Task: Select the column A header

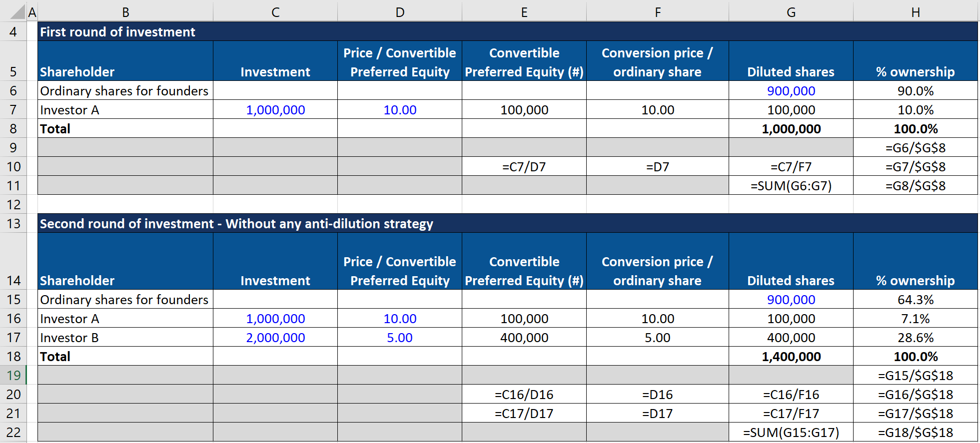Action: pyautogui.click(x=32, y=12)
